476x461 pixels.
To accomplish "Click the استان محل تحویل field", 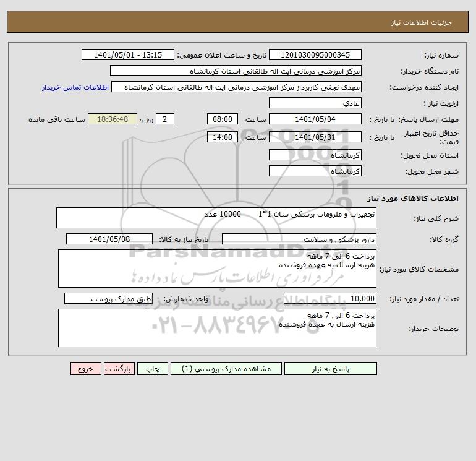I will click(x=315, y=155).
